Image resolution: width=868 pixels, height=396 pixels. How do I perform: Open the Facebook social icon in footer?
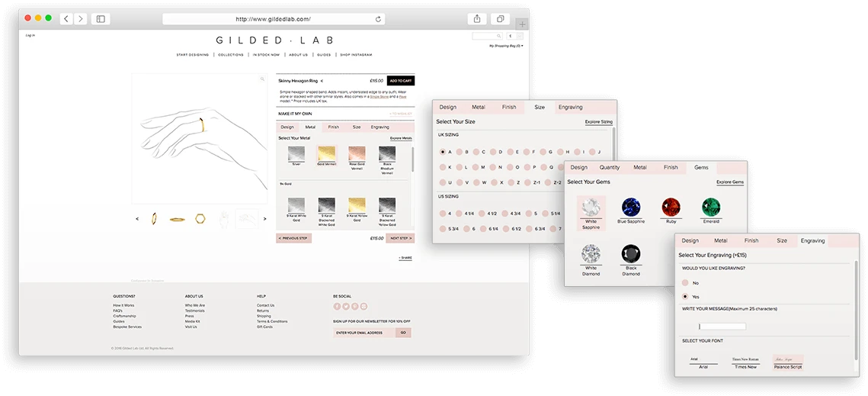point(337,306)
